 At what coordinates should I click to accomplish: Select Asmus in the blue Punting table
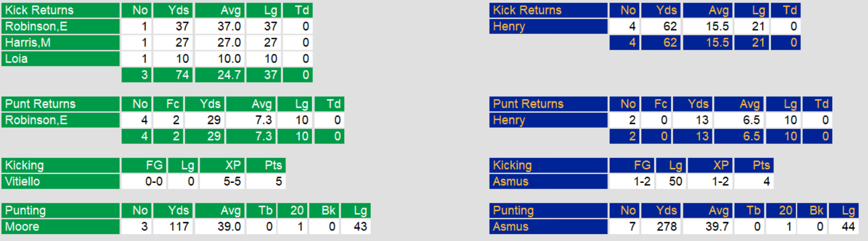click(x=548, y=227)
